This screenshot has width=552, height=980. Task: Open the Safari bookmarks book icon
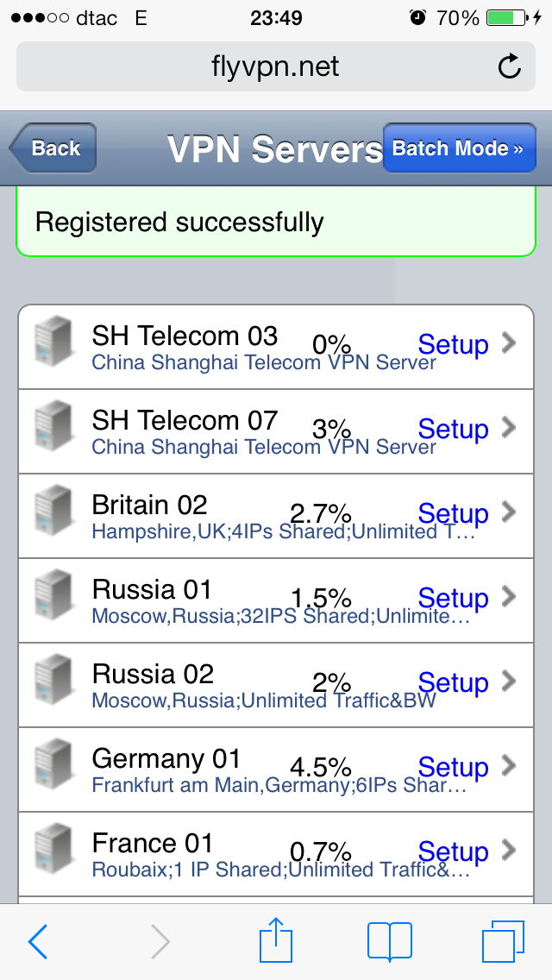[390, 941]
